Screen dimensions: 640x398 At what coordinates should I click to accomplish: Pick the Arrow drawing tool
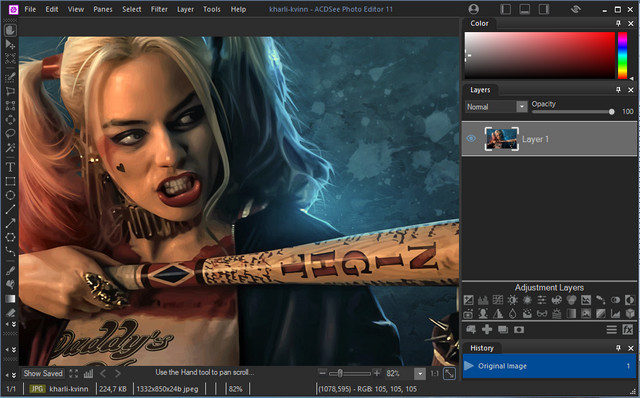click(x=10, y=223)
